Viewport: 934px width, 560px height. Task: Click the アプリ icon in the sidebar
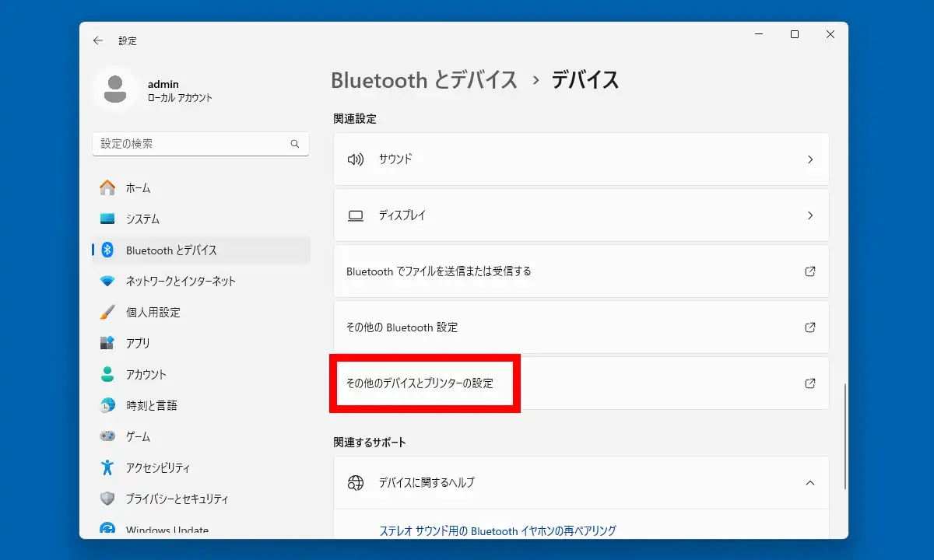107,343
